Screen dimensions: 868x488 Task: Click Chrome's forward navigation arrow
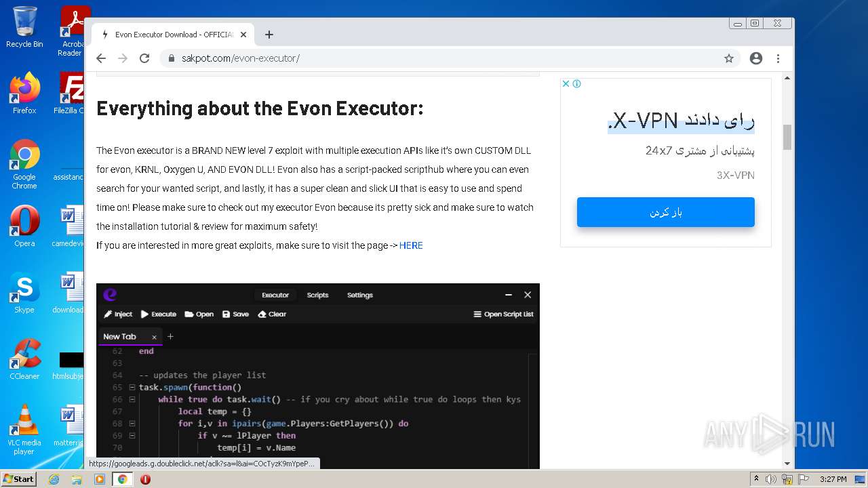click(x=123, y=58)
